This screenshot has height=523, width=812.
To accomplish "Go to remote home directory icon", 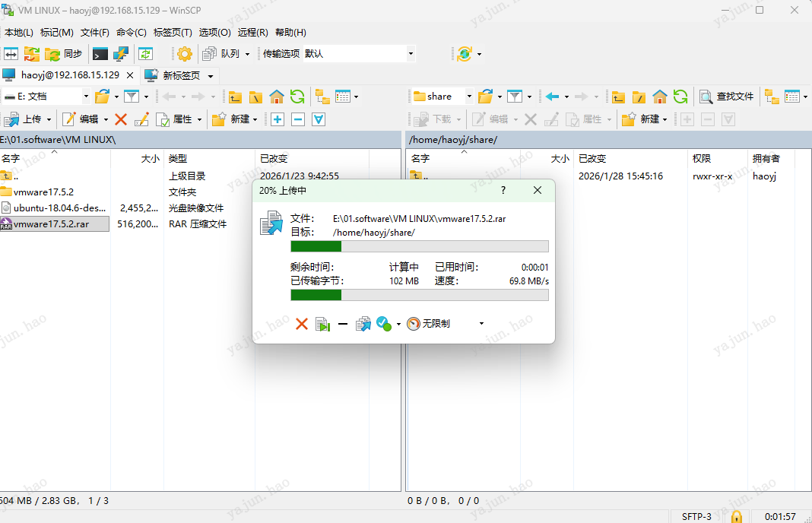I will click(659, 97).
